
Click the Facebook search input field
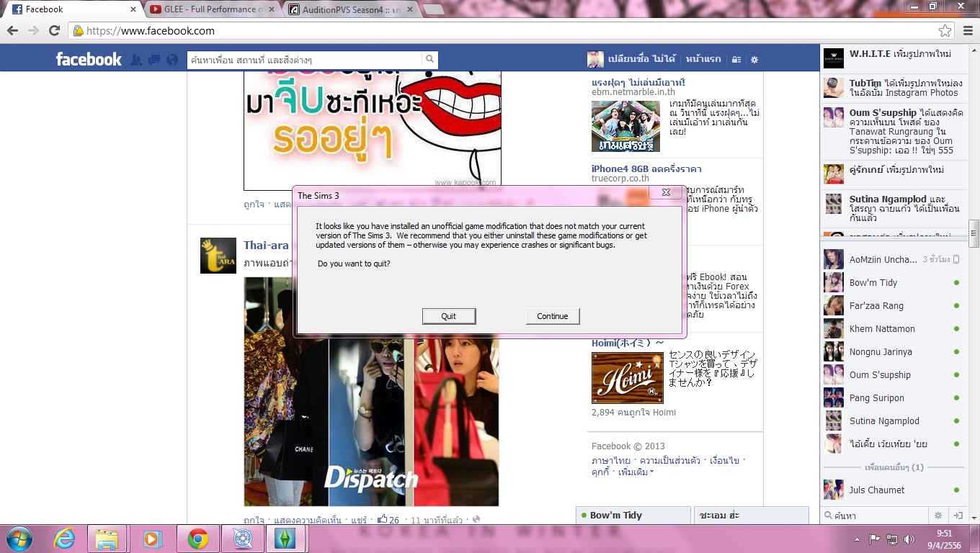(x=304, y=60)
